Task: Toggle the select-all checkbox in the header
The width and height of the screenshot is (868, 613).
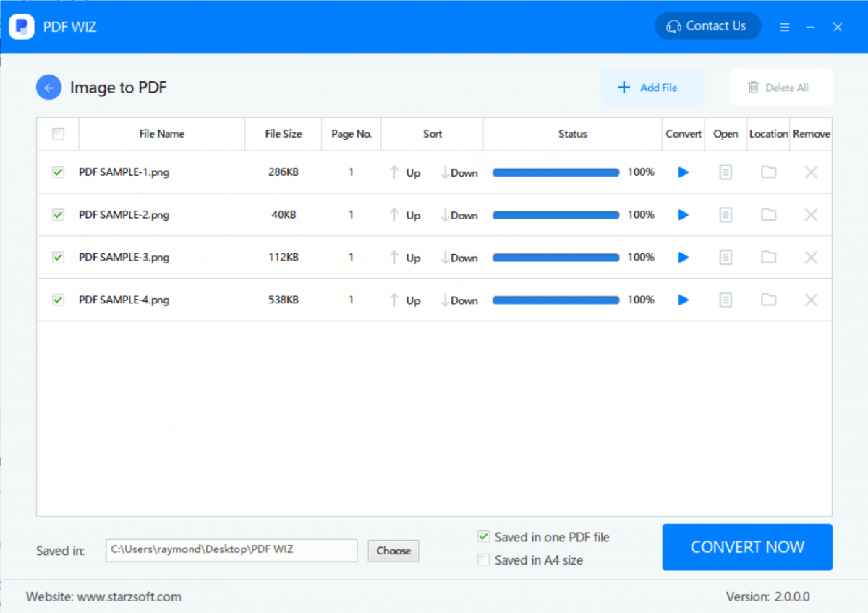Action: [x=58, y=134]
